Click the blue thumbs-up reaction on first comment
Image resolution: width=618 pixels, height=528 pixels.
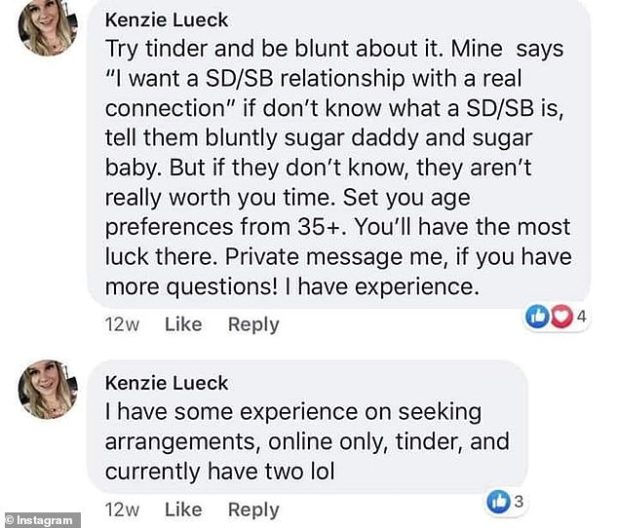(540, 318)
